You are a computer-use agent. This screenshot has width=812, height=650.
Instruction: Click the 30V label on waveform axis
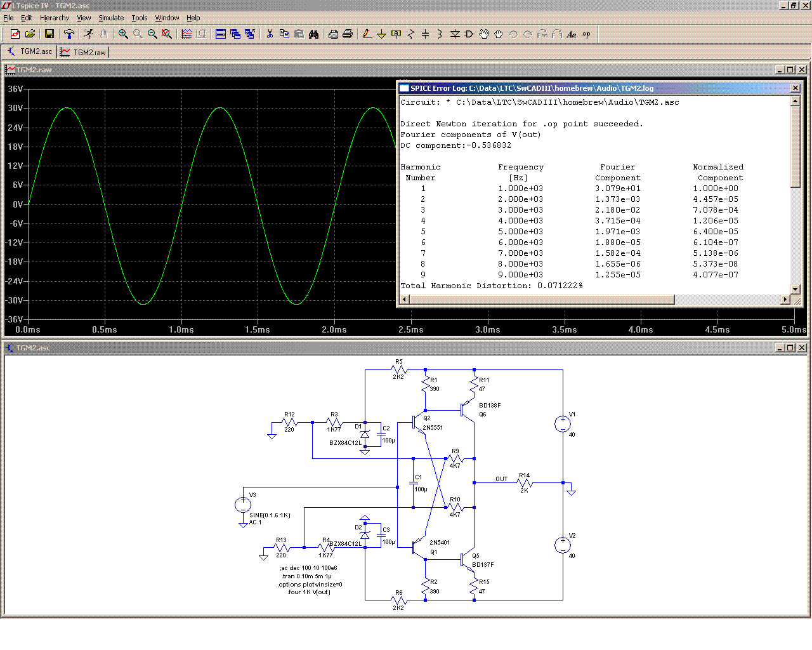pos(15,108)
